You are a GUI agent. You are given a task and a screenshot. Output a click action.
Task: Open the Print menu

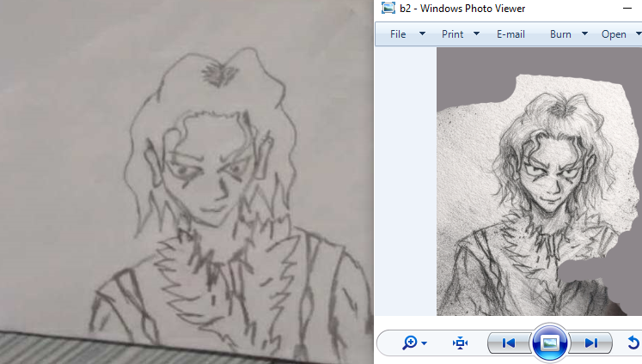452,34
